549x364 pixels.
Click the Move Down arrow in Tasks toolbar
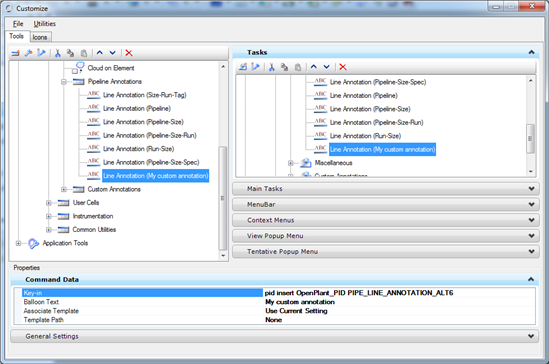(326, 66)
